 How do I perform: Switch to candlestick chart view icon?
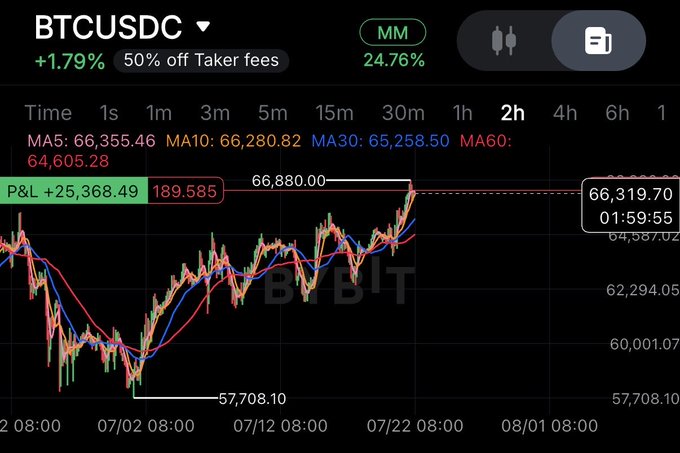coord(504,41)
